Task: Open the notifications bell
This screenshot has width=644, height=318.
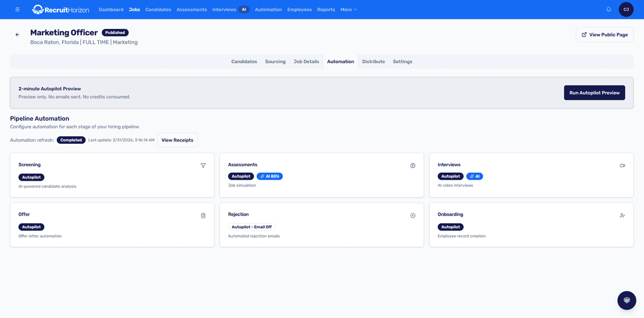Action: tap(608, 9)
